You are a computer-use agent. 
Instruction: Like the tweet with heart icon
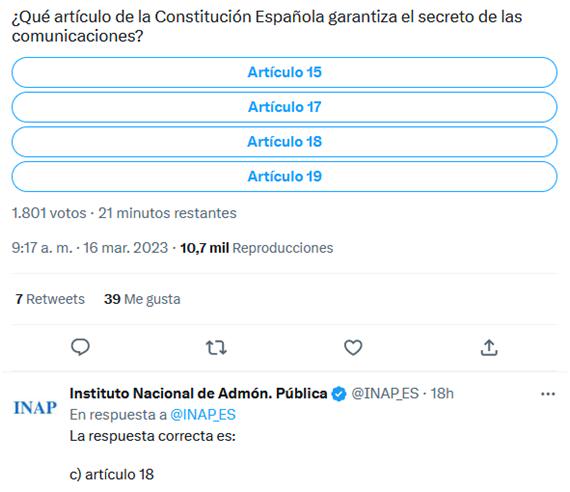353,347
